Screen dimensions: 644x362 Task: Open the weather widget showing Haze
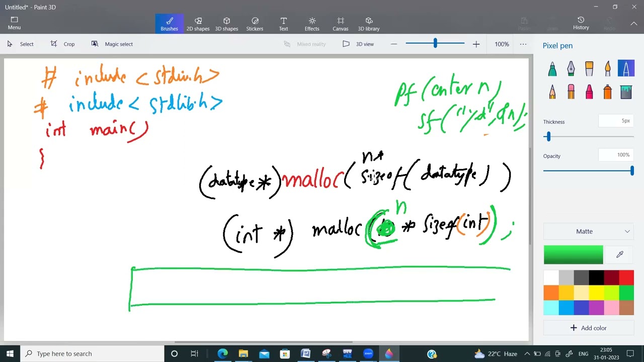point(496,353)
